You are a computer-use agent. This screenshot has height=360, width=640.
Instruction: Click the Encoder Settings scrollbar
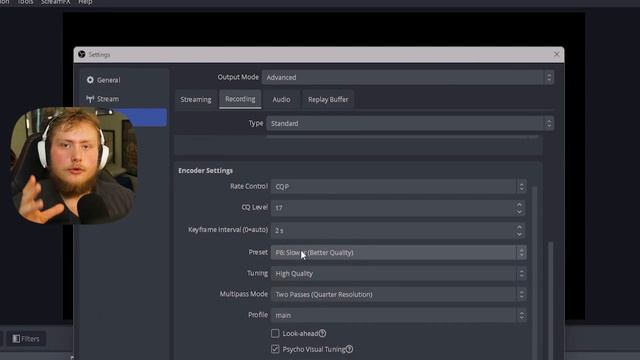[x=535, y=273]
